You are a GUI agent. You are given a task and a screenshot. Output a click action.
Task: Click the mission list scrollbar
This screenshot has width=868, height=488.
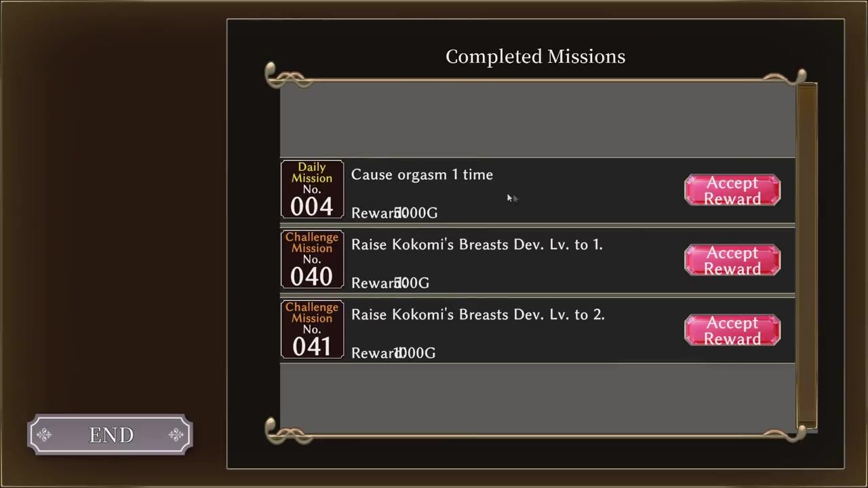[x=806, y=254]
